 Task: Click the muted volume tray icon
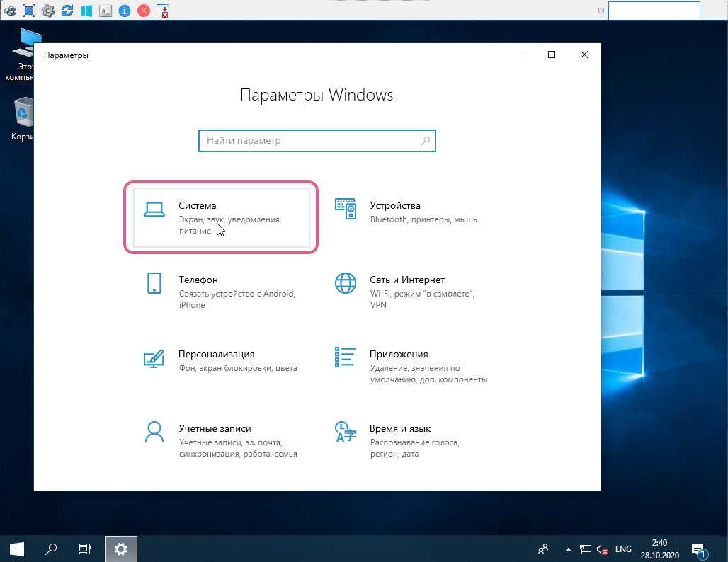click(x=602, y=549)
